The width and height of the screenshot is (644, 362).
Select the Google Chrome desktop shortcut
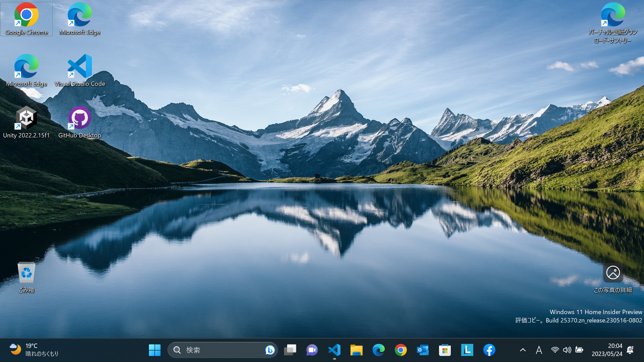tap(26, 19)
